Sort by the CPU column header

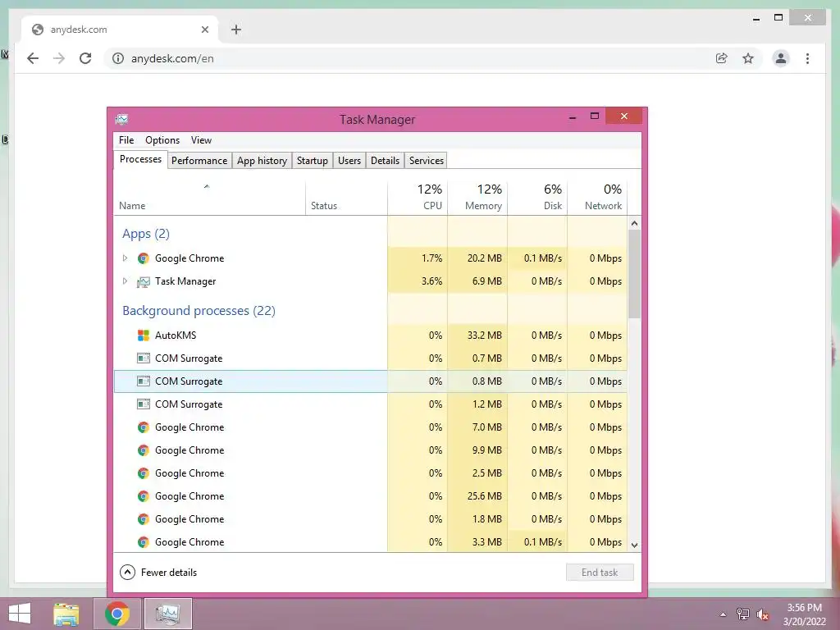coord(418,198)
